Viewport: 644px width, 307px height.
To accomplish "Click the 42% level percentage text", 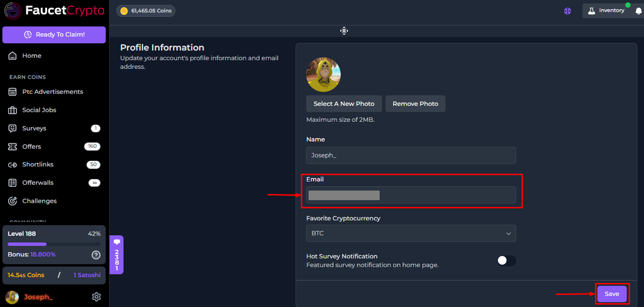I will click(x=94, y=234).
